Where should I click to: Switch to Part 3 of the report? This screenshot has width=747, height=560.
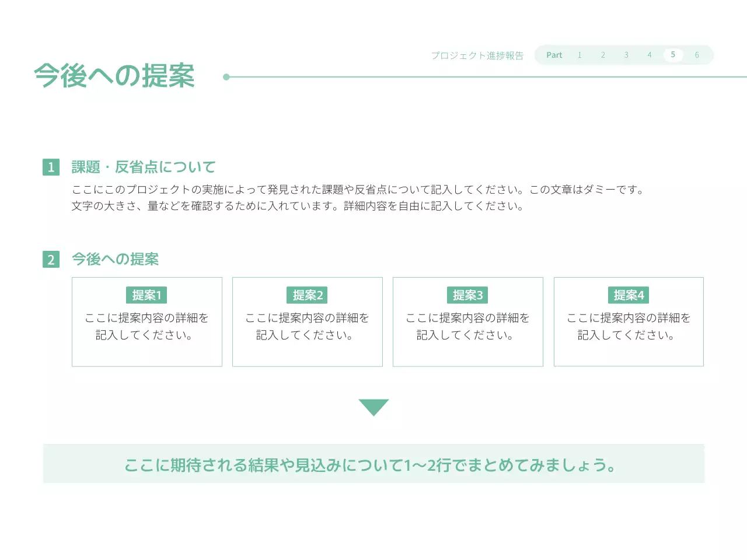point(626,55)
